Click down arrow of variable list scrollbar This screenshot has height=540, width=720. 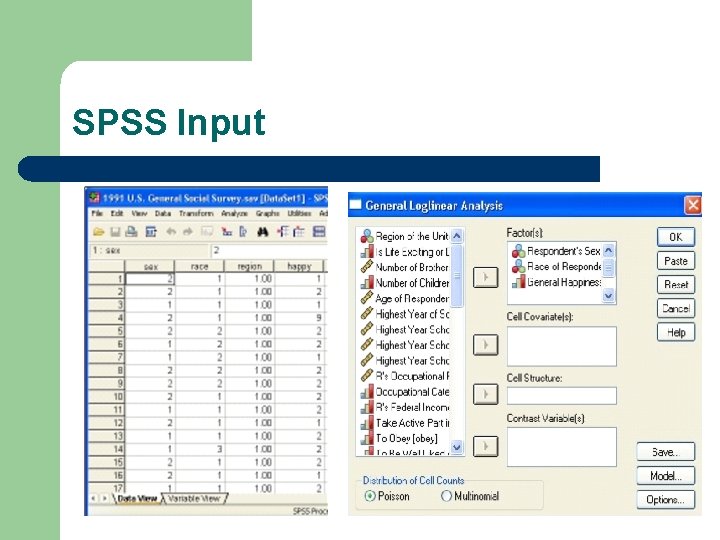tap(456, 446)
